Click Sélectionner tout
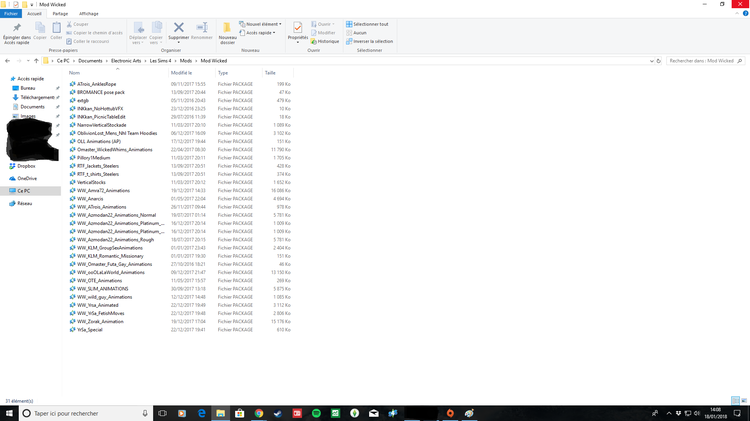The width and height of the screenshot is (750, 421). click(x=367, y=24)
